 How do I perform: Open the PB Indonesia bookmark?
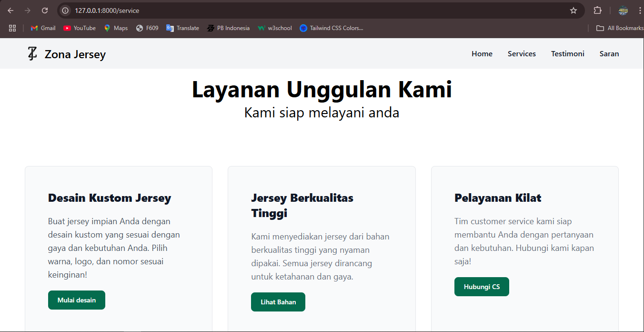click(228, 28)
